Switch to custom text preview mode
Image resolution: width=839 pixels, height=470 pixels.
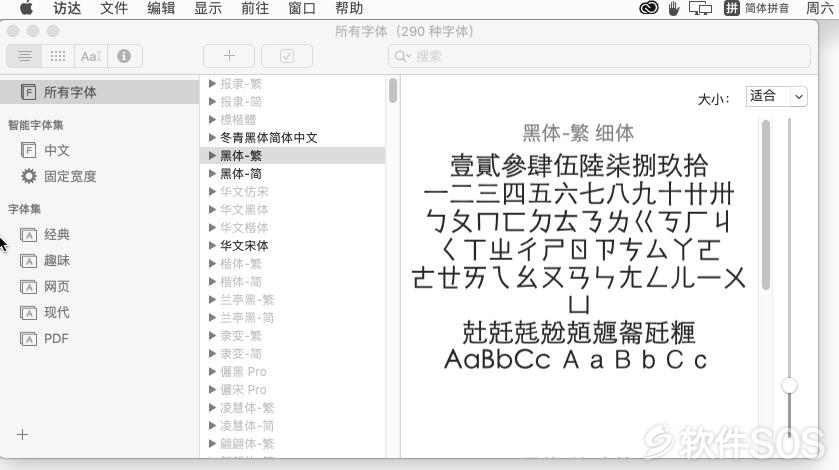coord(91,56)
